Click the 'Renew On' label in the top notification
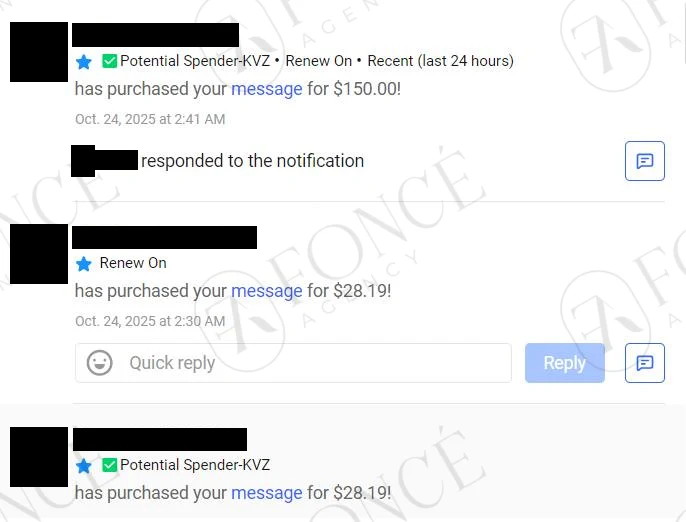The height and width of the screenshot is (522, 686). 318,61
